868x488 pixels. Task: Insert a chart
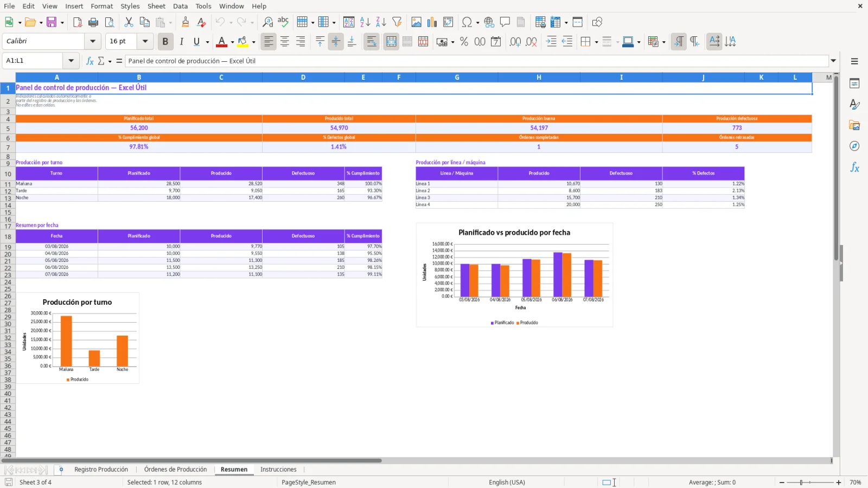[x=432, y=22]
